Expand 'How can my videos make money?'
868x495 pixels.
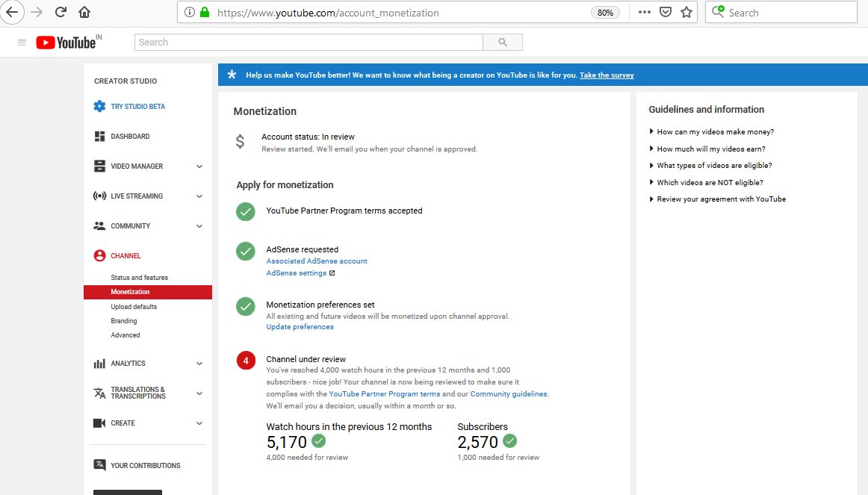[x=712, y=131]
